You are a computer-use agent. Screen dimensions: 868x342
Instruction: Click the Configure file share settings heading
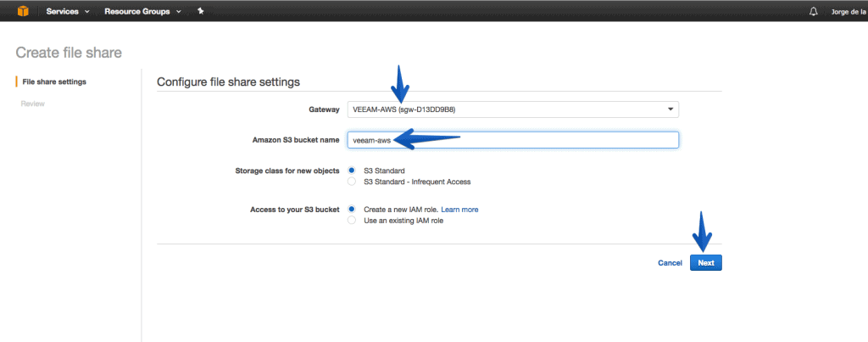[x=229, y=82]
